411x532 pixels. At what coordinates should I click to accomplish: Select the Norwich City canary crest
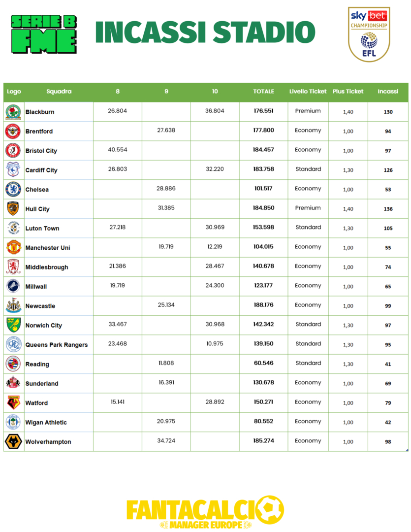coord(13,325)
